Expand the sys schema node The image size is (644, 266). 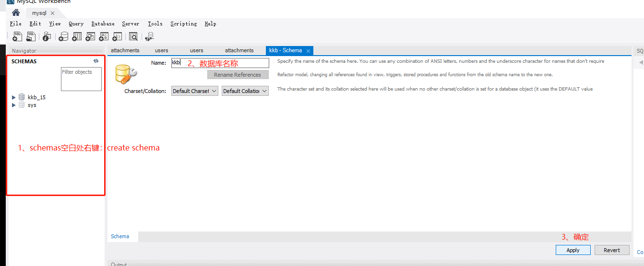tap(14, 105)
